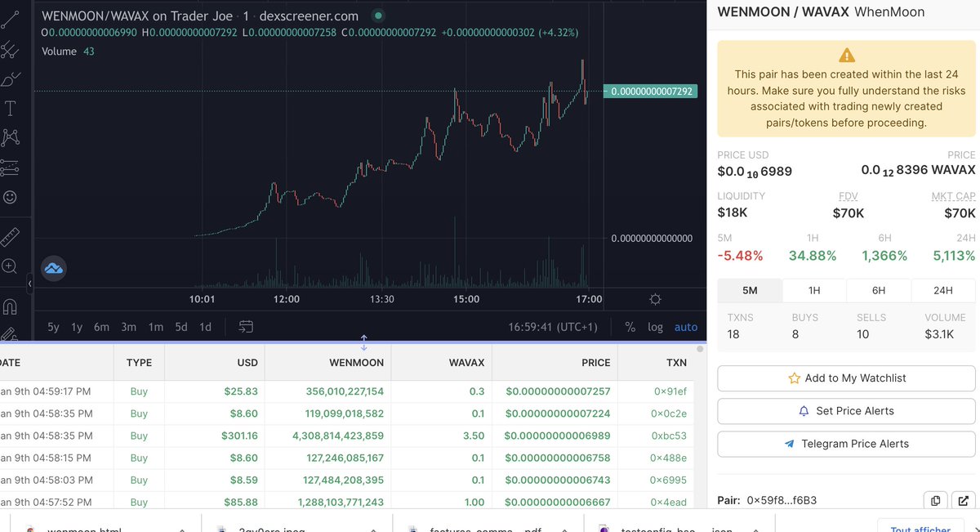
Task: Click the PRICE column header
Action: point(555,362)
